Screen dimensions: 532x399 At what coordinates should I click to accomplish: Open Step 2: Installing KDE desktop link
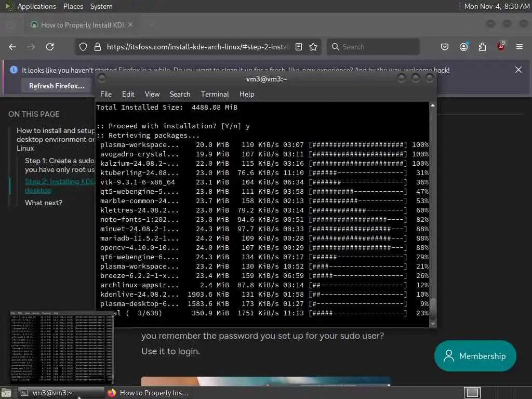[x=60, y=186]
